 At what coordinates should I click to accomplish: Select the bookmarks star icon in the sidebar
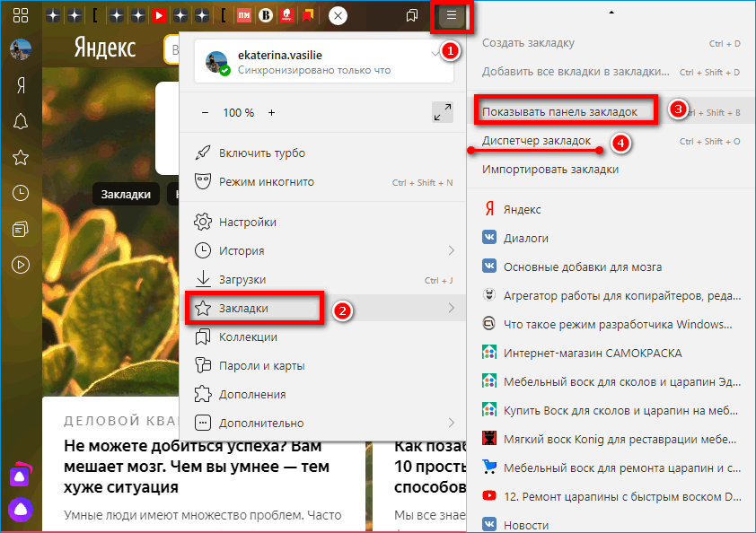(20, 155)
